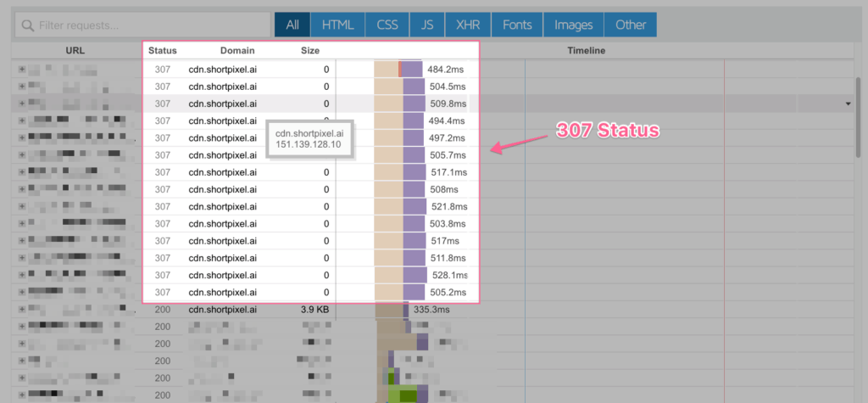Click the Filter requests search field
This screenshot has width=868, height=403.
(142, 25)
